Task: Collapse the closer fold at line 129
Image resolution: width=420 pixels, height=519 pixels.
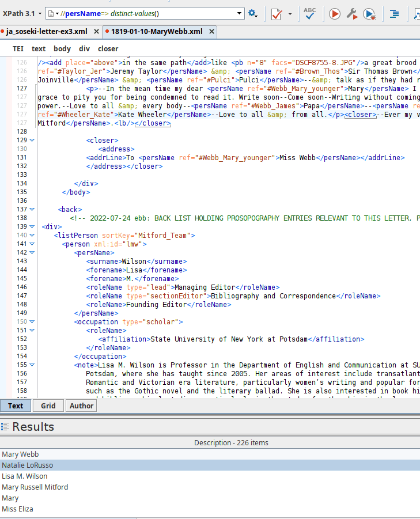Action: pos(32,140)
